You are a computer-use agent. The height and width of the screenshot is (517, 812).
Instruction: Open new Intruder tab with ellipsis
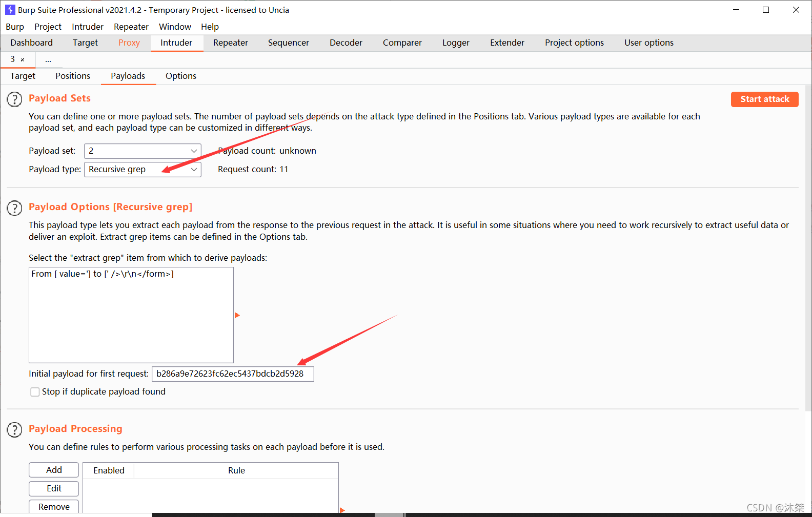(x=48, y=60)
